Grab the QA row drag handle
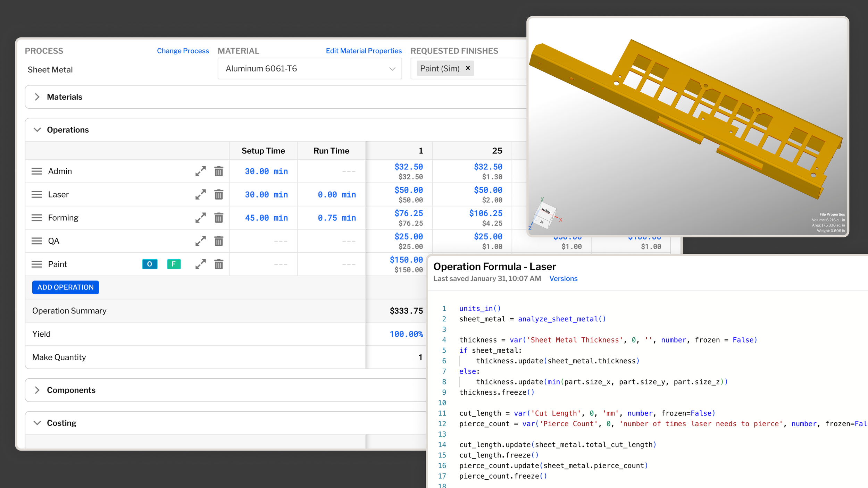Screen dimensions: 868x488 tap(37, 241)
